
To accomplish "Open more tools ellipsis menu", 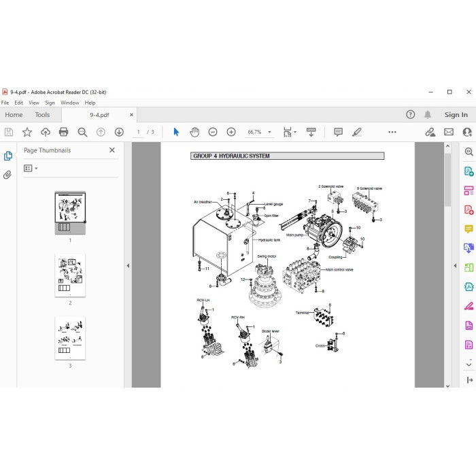I will [x=392, y=132].
